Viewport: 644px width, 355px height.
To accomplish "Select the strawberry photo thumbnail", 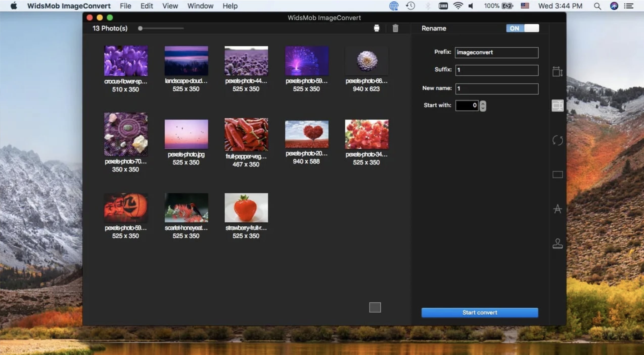I will [246, 208].
